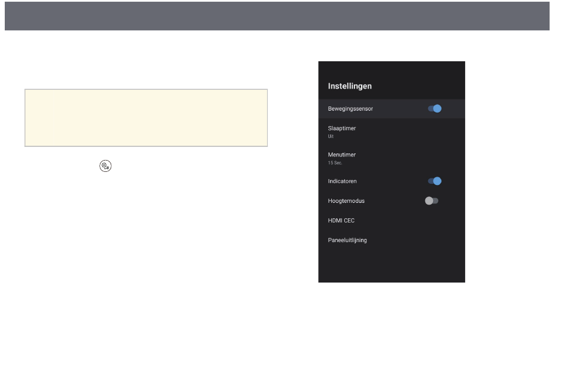Toggle the Bewegingssensor switch
The image size is (565, 392).
coord(435,108)
